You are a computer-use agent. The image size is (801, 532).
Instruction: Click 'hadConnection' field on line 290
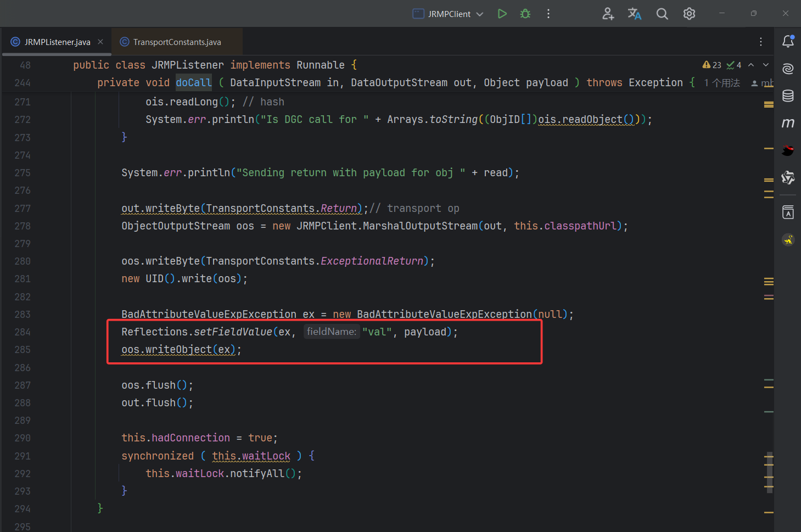coord(191,438)
